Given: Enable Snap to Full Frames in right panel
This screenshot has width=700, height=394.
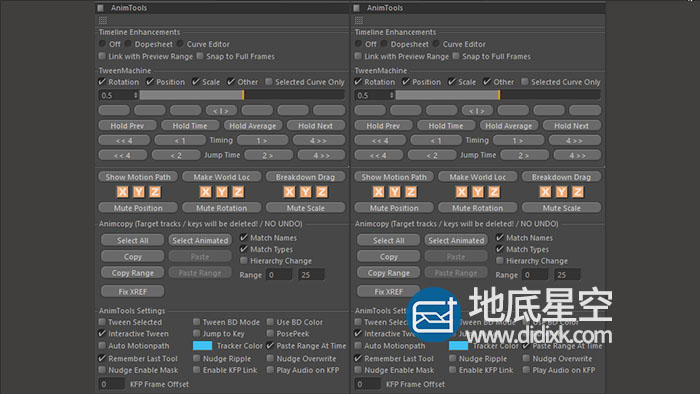Looking at the screenshot, I should [456, 56].
